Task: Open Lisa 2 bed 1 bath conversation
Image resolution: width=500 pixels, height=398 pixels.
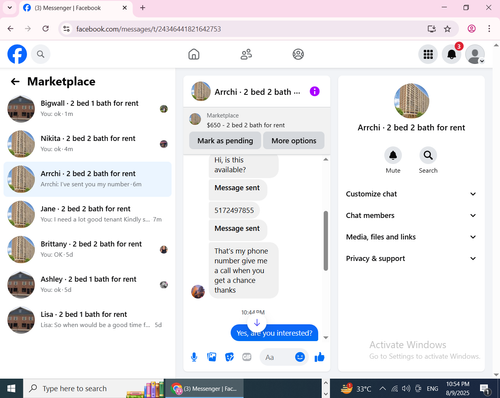Action: point(87,320)
